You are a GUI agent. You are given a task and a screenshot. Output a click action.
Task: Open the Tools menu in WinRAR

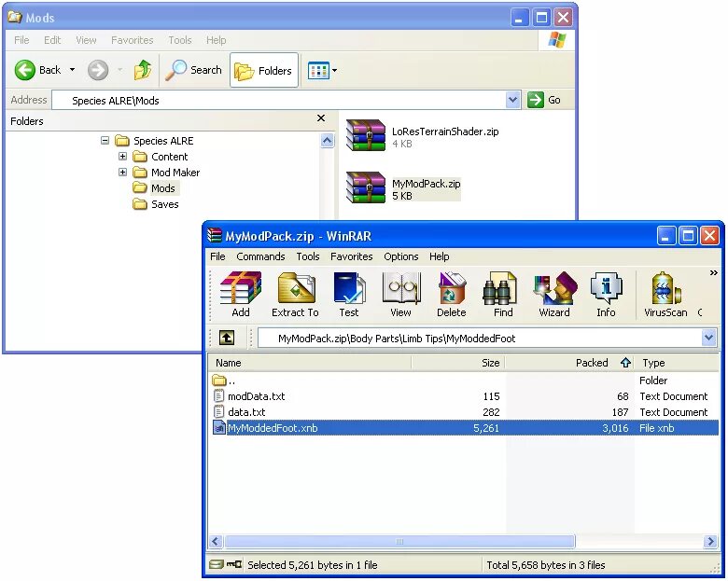[x=308, y=256]
